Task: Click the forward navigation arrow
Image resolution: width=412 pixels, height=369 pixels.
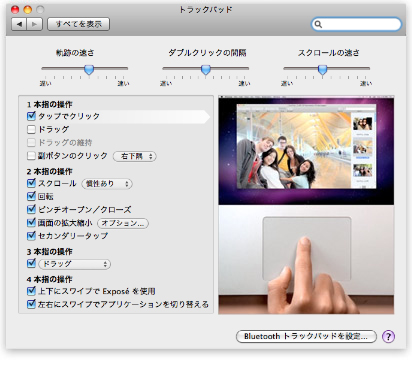Action: tap(35, 24)
